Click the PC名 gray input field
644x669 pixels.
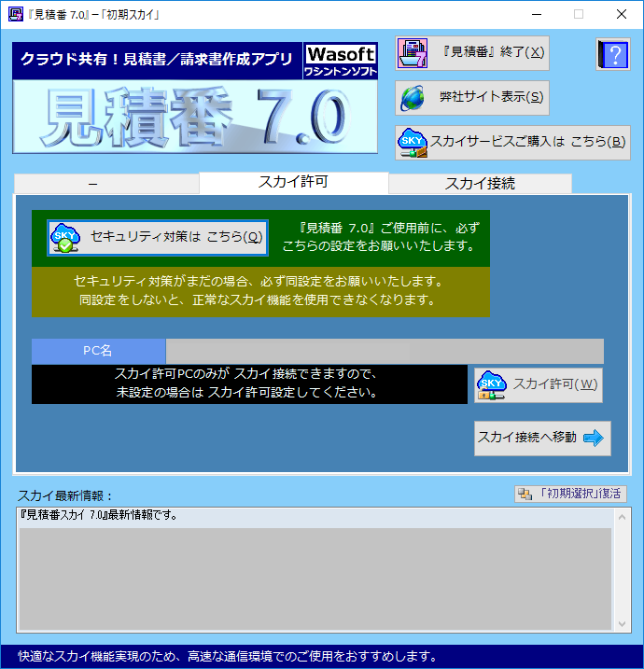pyautogui.click(x=385, y=351)
